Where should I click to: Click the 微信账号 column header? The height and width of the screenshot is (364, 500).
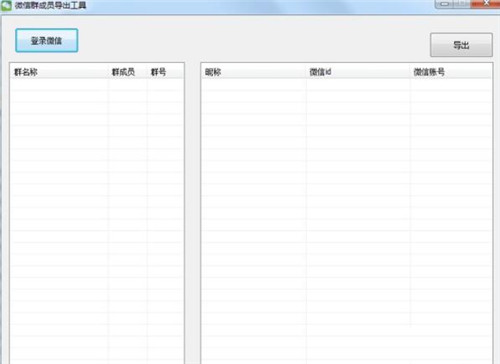(451, 72)
